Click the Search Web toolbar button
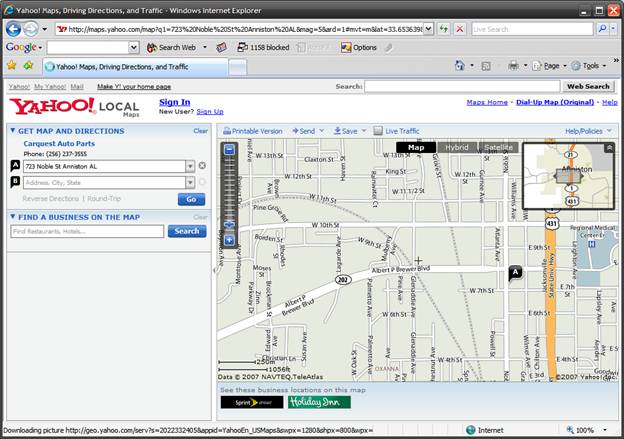Viewport: 624px width, 439px height. (x=172, y=47)
